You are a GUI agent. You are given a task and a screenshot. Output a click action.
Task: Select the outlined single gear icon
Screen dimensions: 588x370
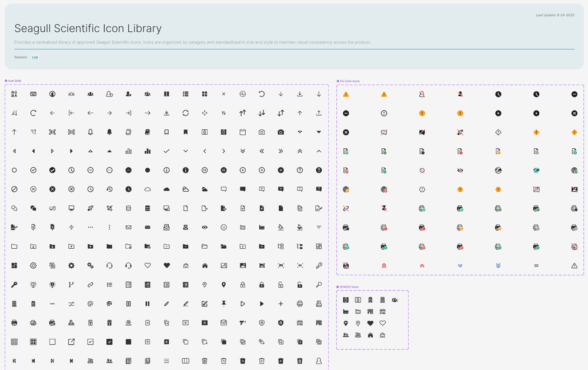pyautogui.click(x=34, y=266)
